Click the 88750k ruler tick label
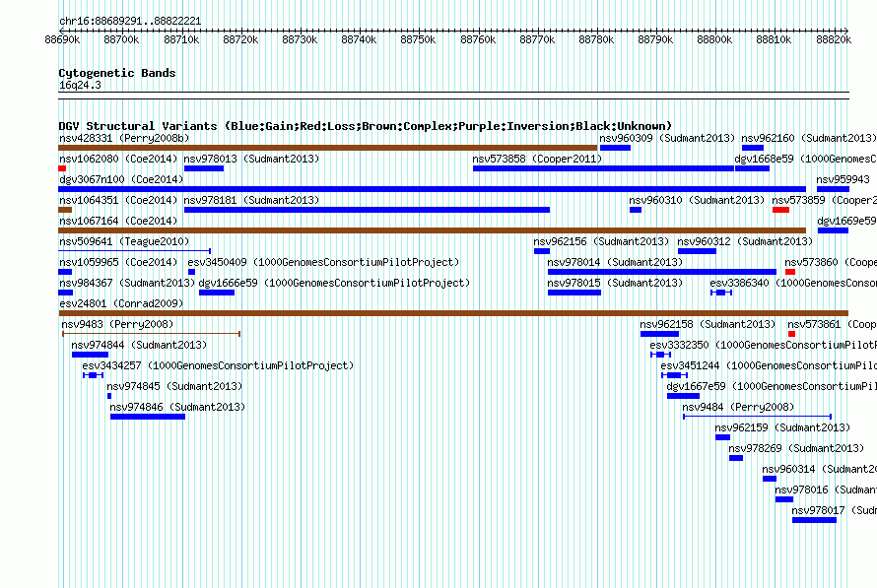 [x=418, y=39]
